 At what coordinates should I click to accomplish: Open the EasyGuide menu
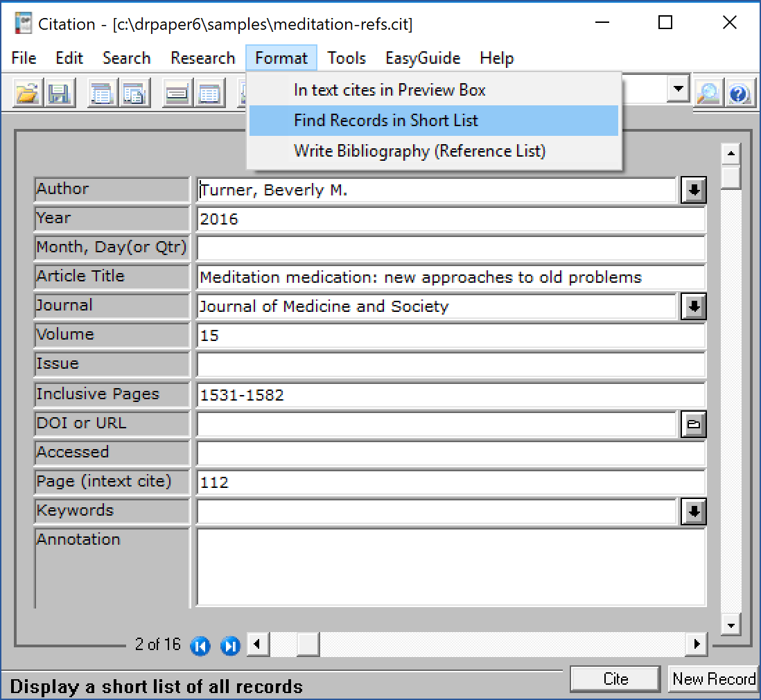click(x=422, y=58)
